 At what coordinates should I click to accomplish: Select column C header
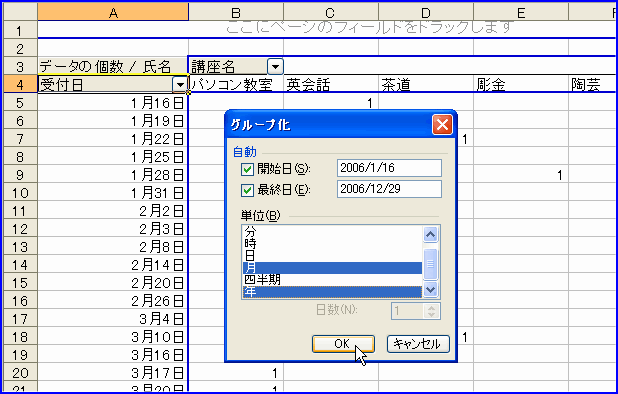pos(331,12)
